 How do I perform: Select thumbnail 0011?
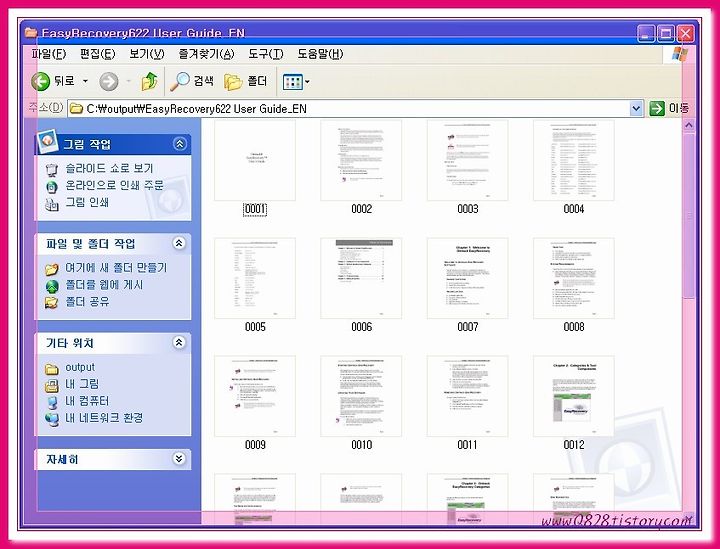coord(467,396)
